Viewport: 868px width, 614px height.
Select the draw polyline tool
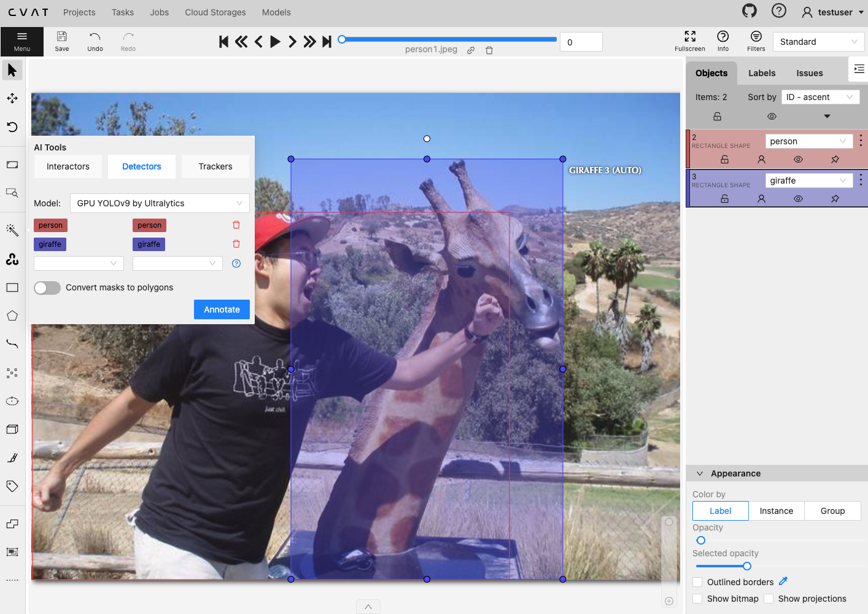click(12, 344)
